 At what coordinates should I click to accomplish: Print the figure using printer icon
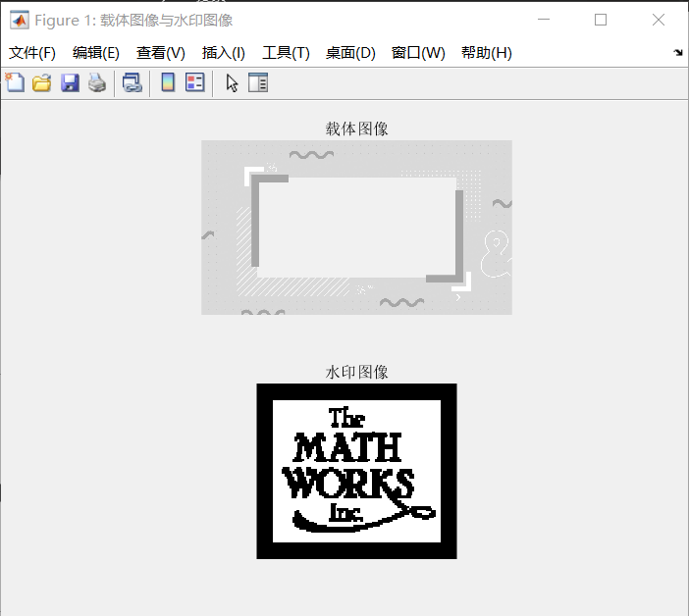tap(97, 82)
